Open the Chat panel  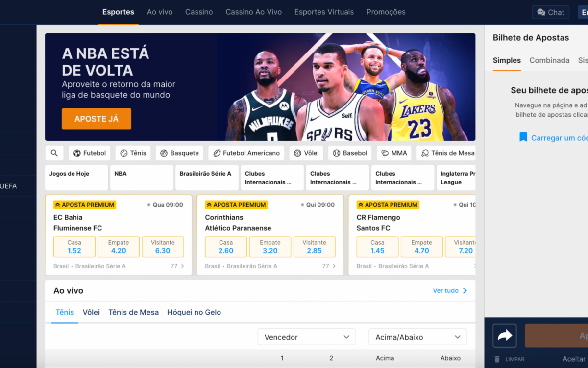pyautogui.click(x=550, y=12)
